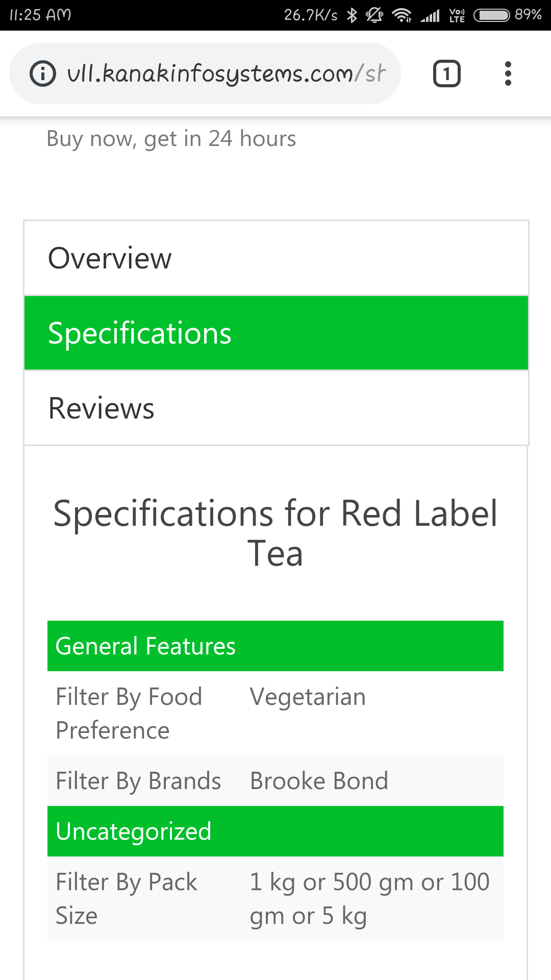The width and height of the screenshot is (551, 980).
Task: Click the General Features section header
Action: coord(275,646)
